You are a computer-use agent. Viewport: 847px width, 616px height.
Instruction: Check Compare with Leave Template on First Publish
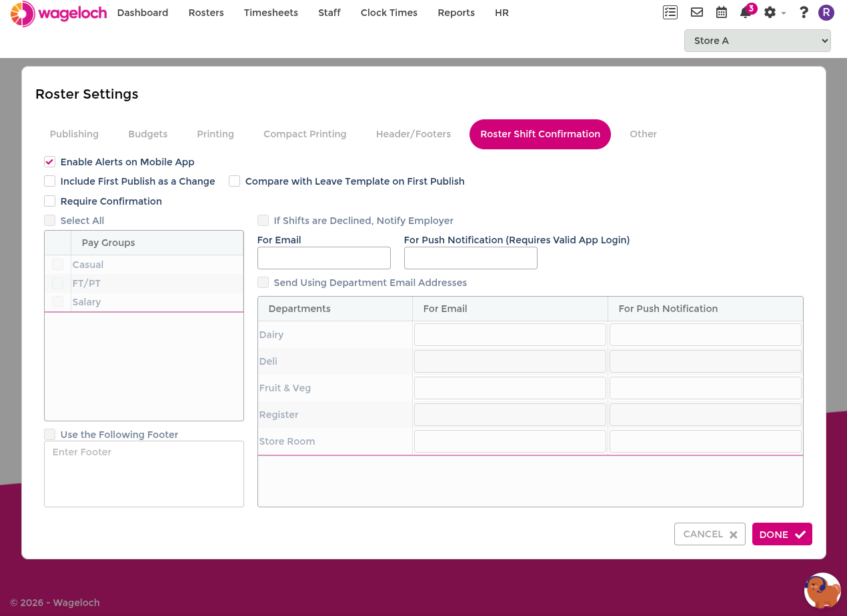234,181
